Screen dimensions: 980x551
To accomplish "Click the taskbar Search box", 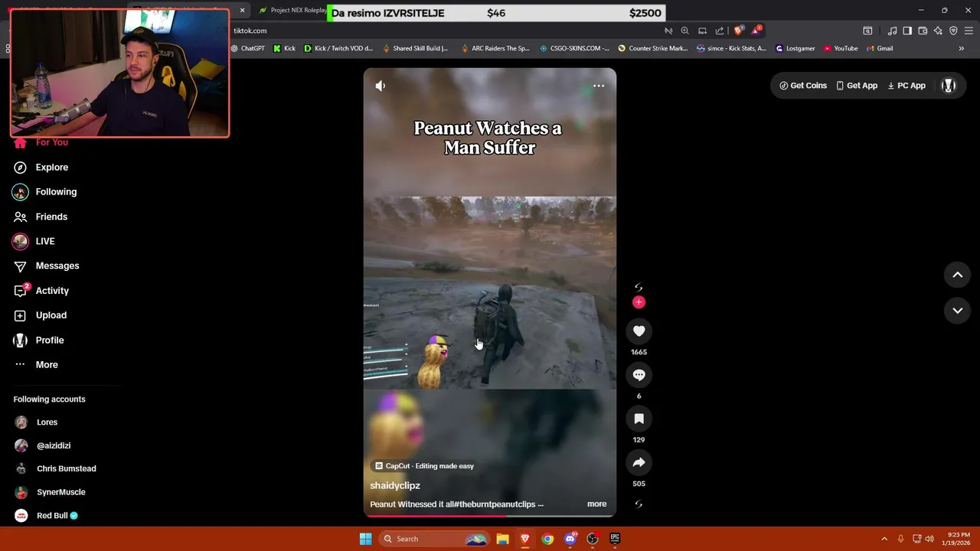I will click(435, 539).
